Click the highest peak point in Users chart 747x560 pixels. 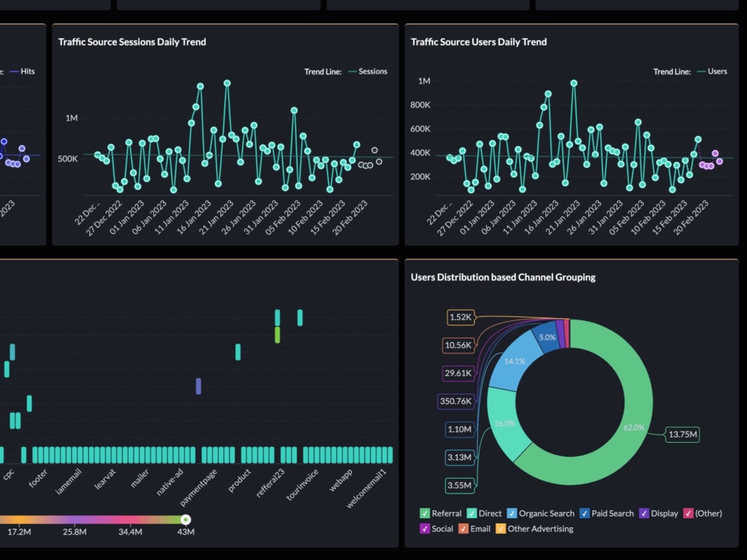pos(574,84)
